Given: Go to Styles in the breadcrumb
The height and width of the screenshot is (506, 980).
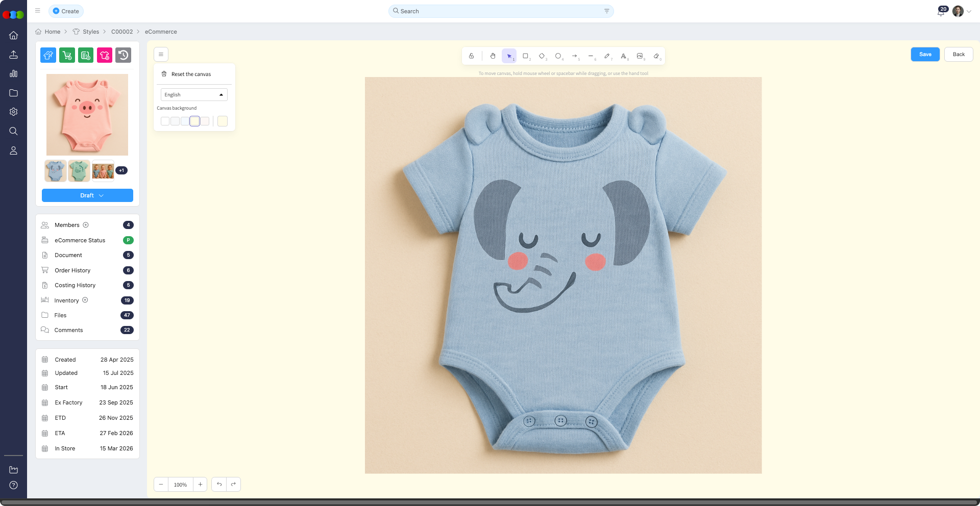Looking at the screenshot, I should 91,32.
